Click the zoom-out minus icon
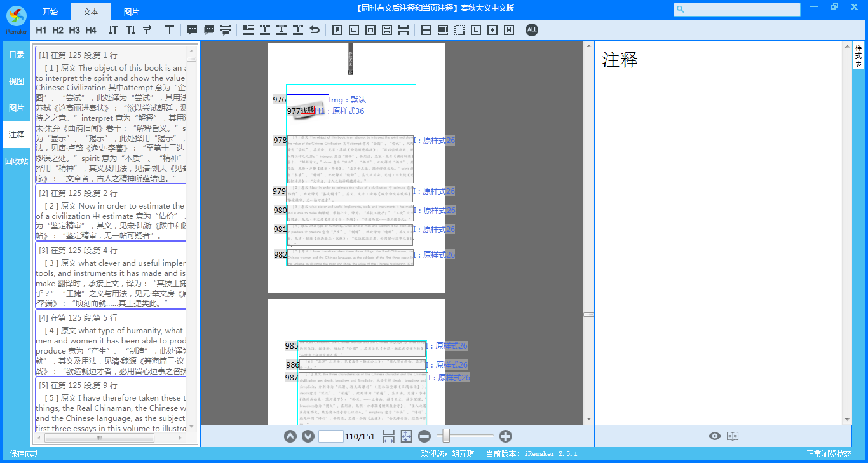 pyautogui.click(x=424, y=436)
